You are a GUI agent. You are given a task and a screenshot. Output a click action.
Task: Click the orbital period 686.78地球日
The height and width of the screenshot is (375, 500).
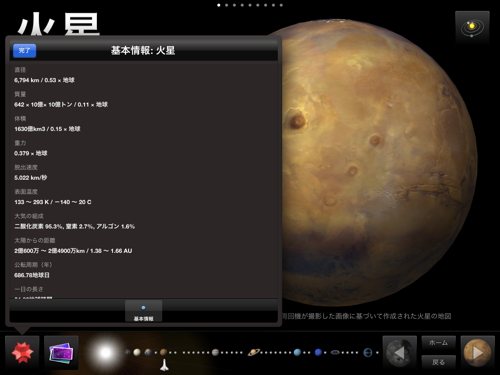[x=32, y=275]
